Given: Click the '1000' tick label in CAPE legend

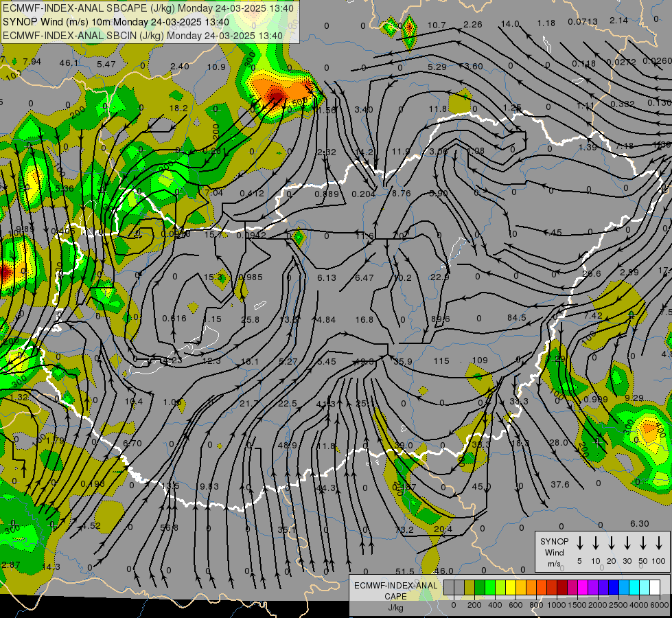Looking at the screenshot, I should tap(556, 605).
